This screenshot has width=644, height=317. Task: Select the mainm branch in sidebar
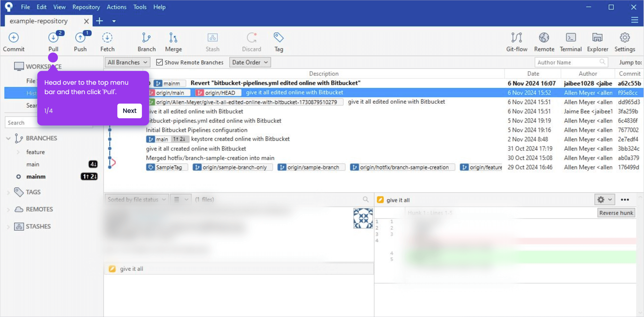[x=36, y=177]
